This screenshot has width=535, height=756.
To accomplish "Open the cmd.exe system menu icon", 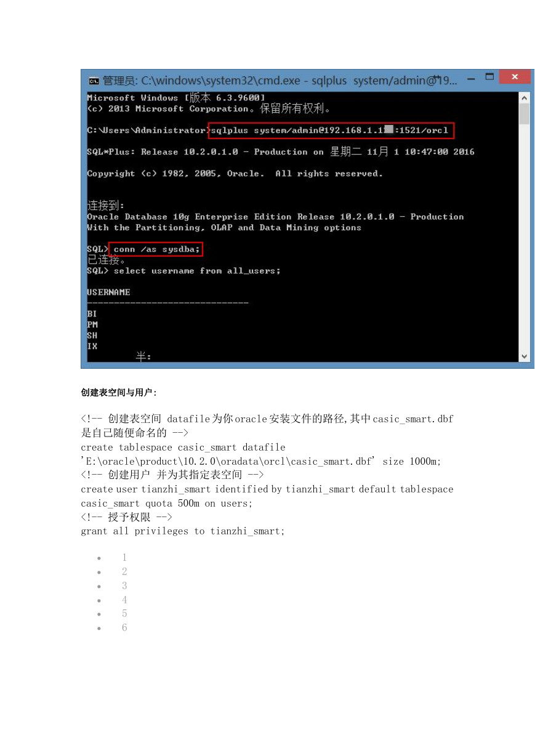I will coord(94,81).
